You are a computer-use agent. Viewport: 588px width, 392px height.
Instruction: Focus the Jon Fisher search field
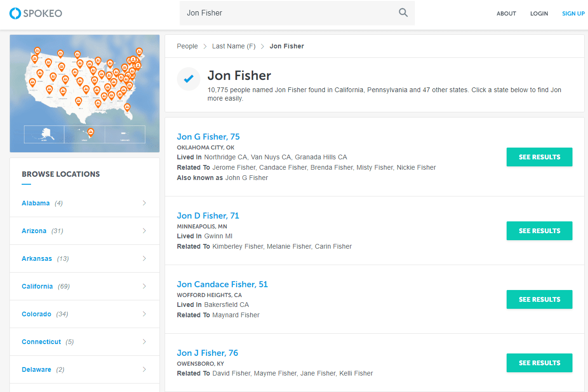click(287, 13)
